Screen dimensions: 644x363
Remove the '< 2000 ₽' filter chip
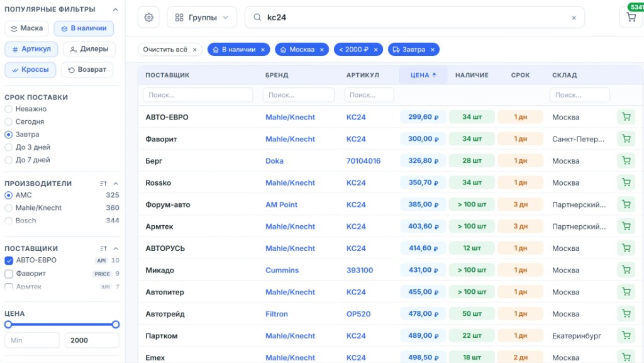pyautogui.click(x=375, y=50)
